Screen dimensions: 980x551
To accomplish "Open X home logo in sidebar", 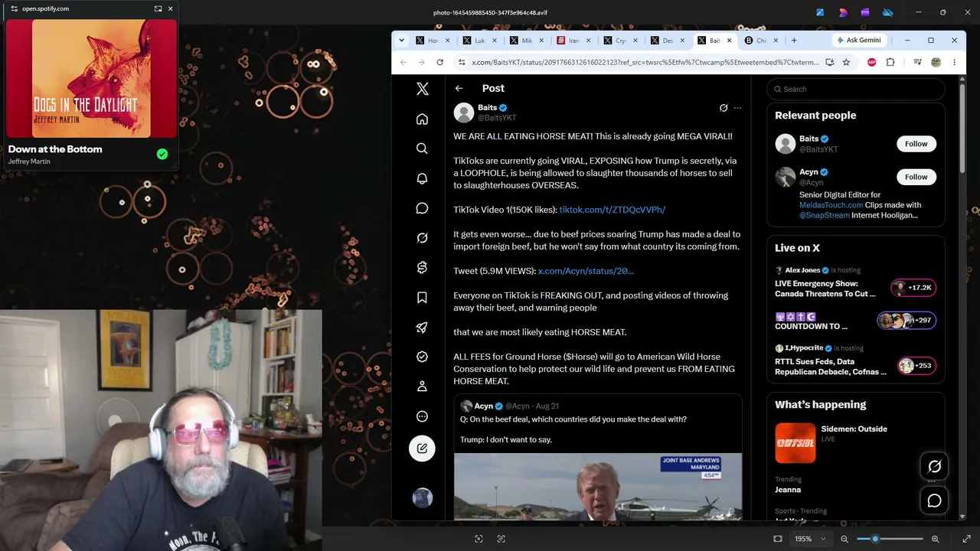I will click(x=422, y=89).
